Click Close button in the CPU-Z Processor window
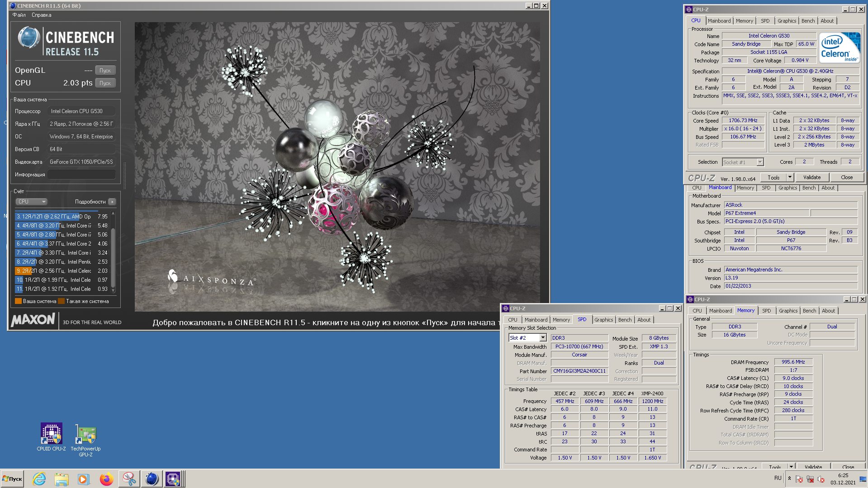868x488 pixels. [x=847, y=177]
